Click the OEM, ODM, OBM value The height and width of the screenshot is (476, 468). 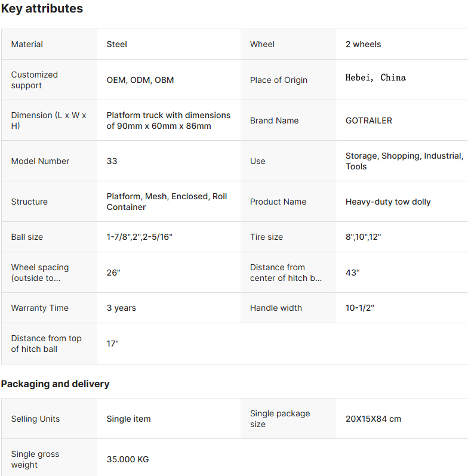coord(140,80)
